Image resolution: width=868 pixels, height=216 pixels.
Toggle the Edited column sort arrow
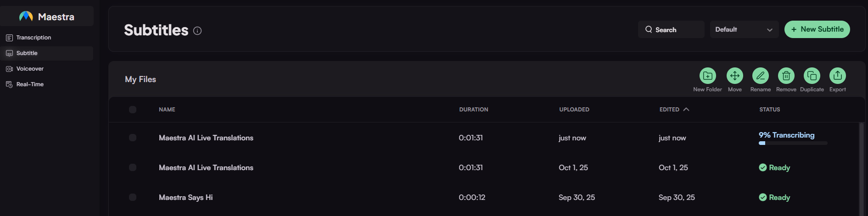pyautogui.click(x=686, y=109)
